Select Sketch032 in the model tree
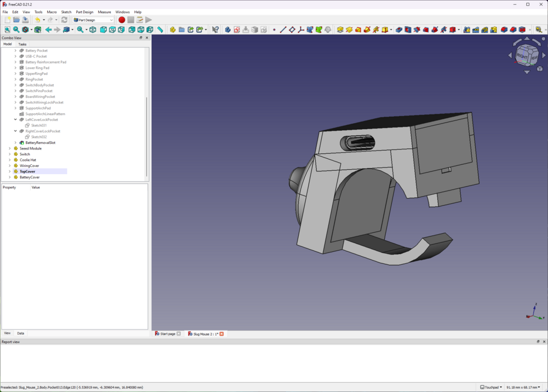The height and width of the screenshot is (392, 548). tap(38, 137)
